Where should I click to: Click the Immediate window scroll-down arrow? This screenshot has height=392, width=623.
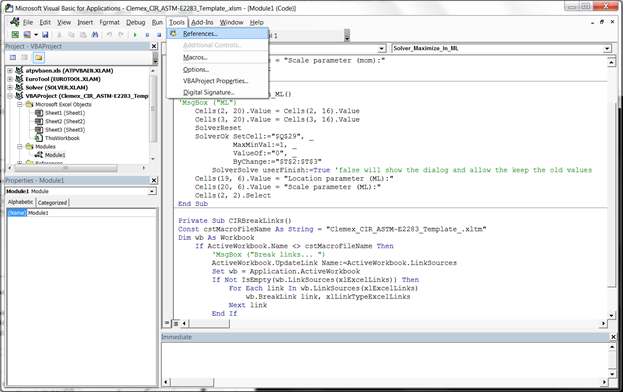tap(612, 374)
